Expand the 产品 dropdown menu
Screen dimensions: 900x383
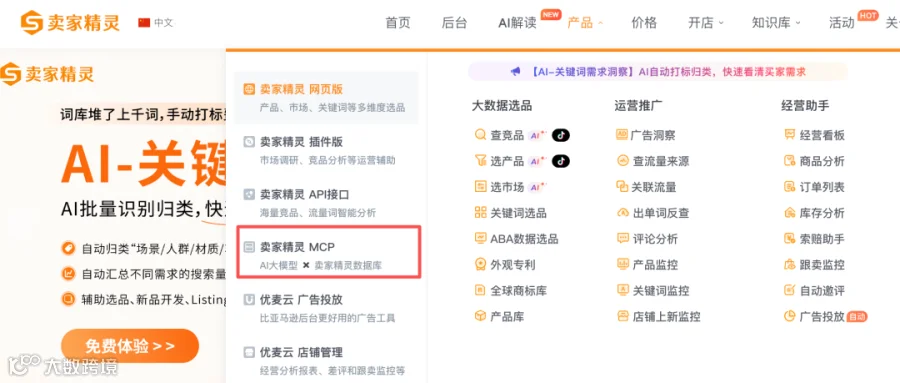(x=585, y=23)
